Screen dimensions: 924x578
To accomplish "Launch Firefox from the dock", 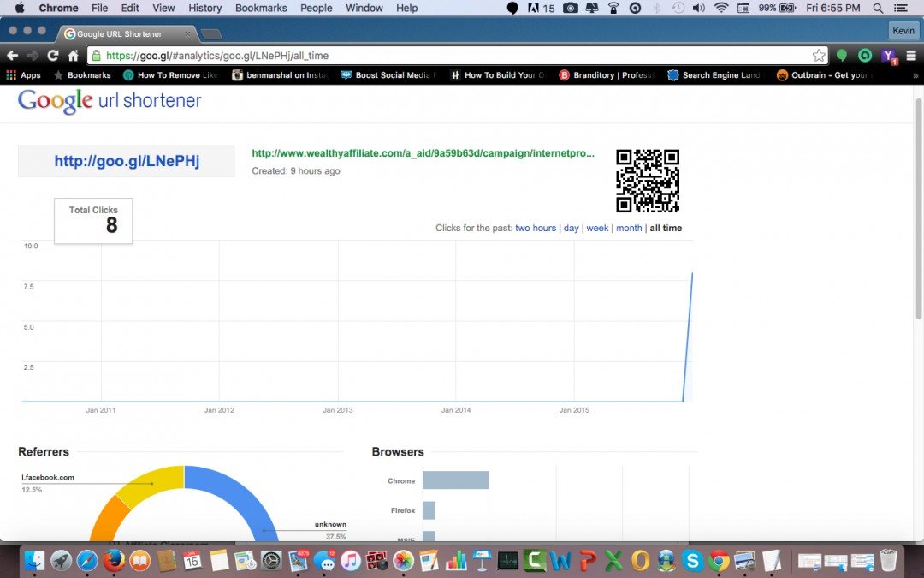I will [x=114, y=560].
